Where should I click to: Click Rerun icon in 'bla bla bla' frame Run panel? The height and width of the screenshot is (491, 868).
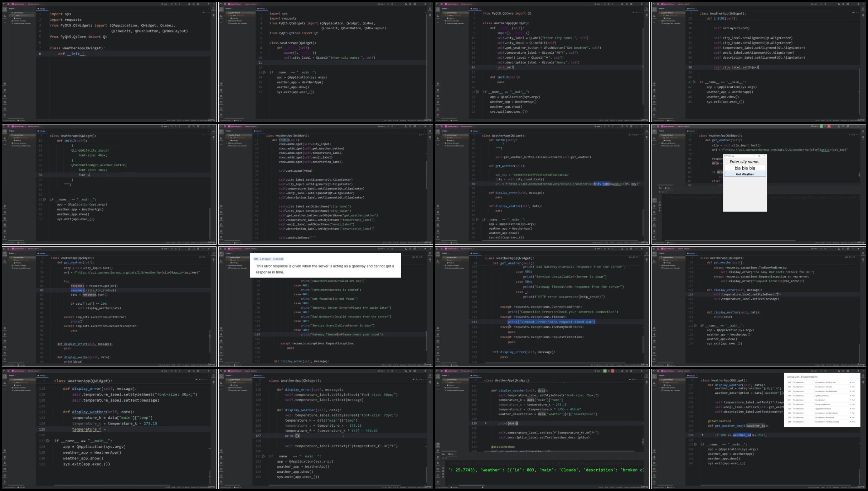[660, 192]
